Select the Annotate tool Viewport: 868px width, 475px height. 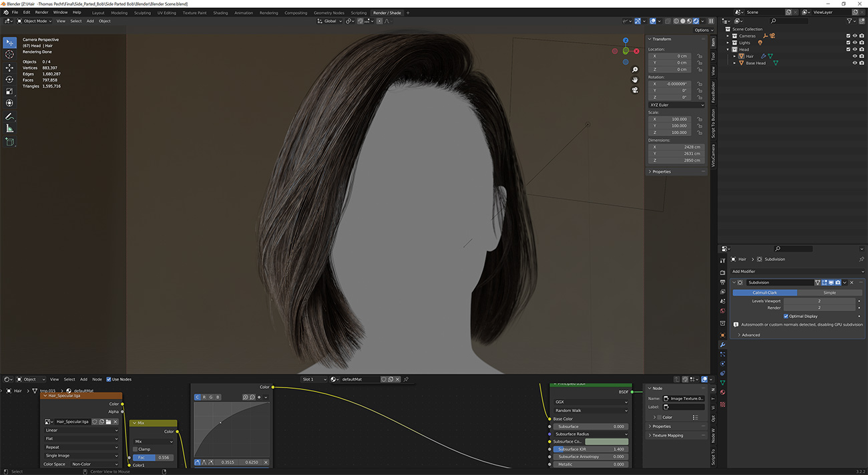[x=9, y=116]
